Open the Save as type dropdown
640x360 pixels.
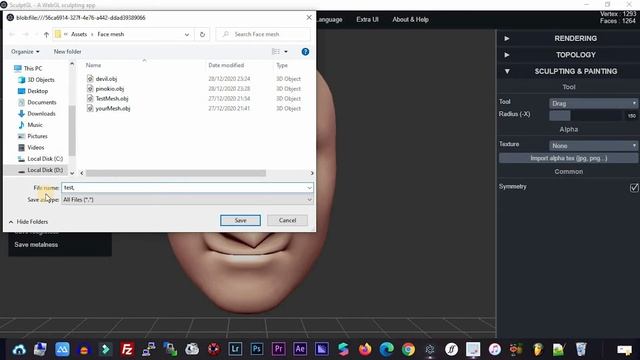tap(187, 200)
